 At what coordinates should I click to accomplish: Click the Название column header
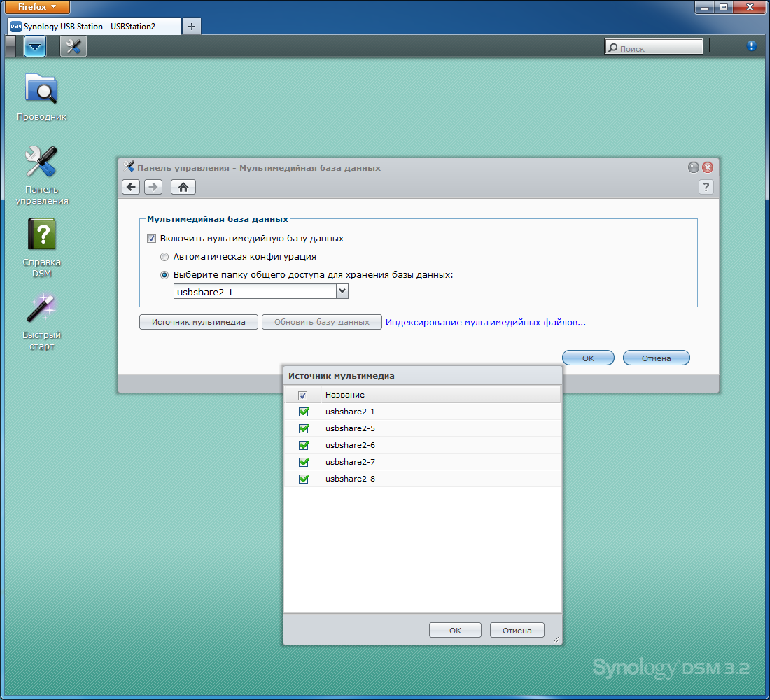tap(440, 395)
